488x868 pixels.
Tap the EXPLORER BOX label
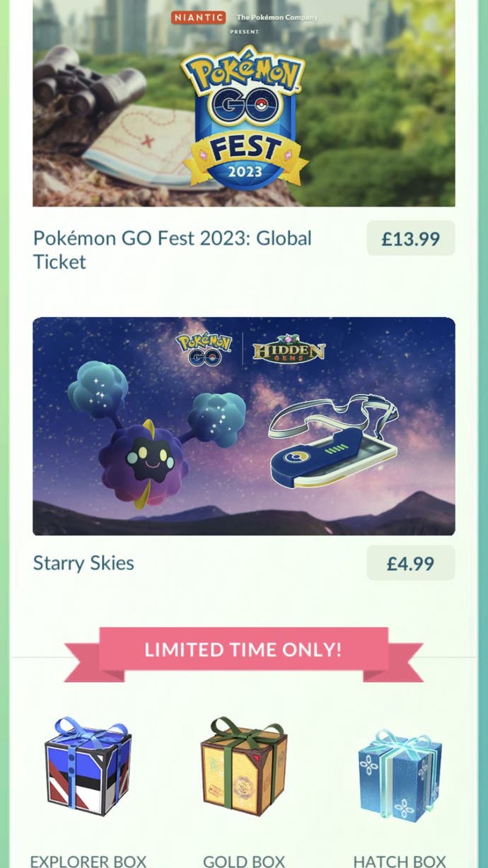click(x=88, y=861)
